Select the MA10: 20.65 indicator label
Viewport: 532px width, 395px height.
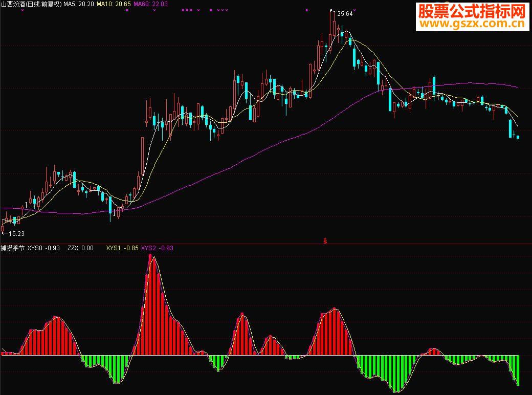tap(114, 4)
